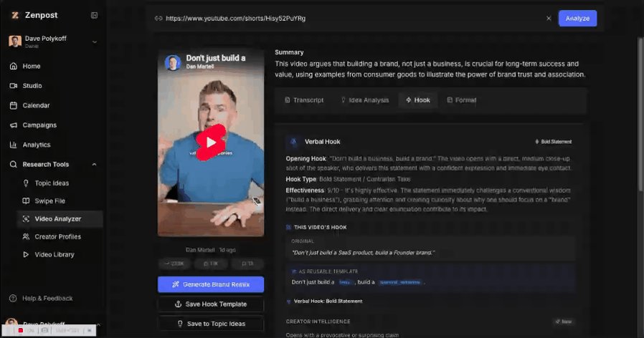Click the Zenpost logo icon

pos(15,15)
